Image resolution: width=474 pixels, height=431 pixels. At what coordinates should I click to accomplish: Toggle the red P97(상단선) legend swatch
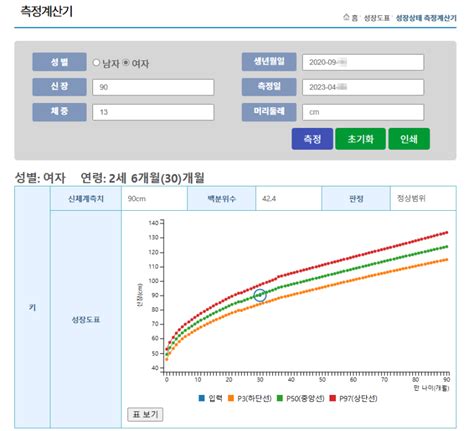point(333,398)
